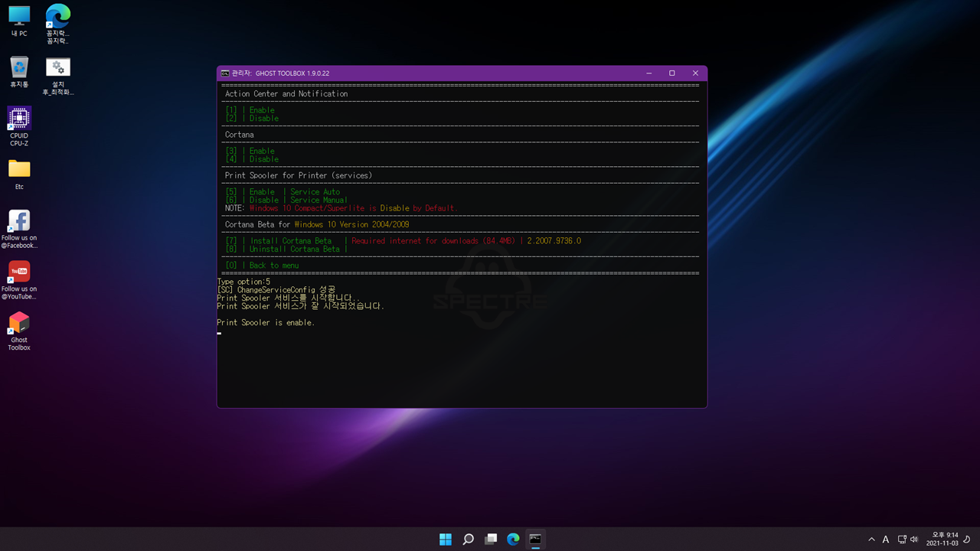Click the NOTE line about Compact/Superlite
Viewport: 980px width, 551px height.
click(341, 208)
